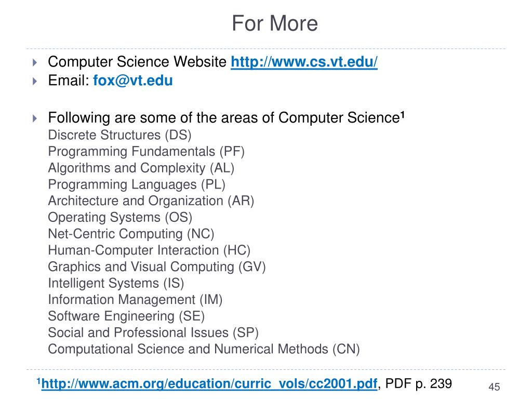Click the bullet arrow beside Email

click(x=35, y=81)
